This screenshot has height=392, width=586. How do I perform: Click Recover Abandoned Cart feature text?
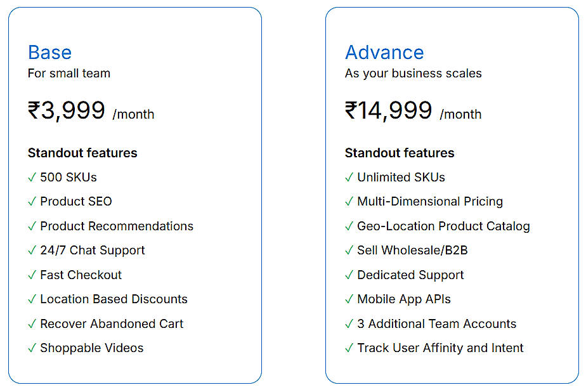pyautogui.click(x=112, y=324)
